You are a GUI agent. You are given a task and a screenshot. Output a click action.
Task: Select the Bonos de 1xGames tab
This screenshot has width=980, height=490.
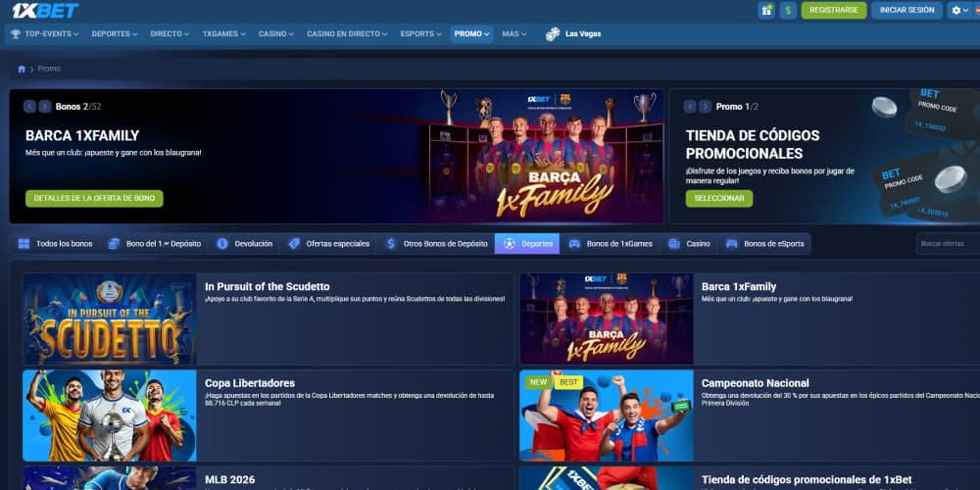point(610,244)
